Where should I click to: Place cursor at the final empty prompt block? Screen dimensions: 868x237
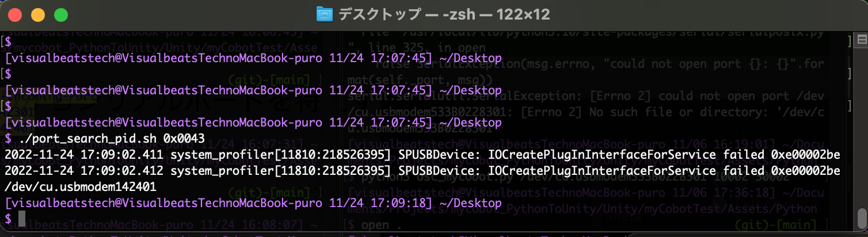pos(22,219)
